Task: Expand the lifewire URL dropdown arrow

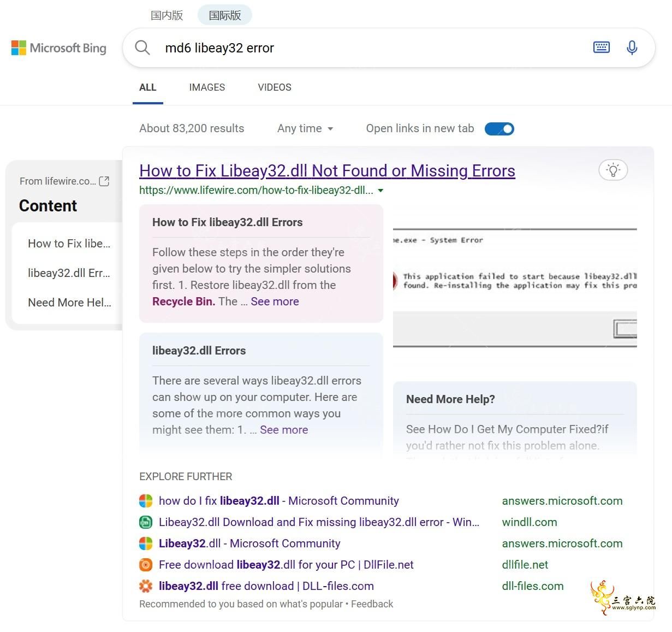Action: (x=380, y=191)
